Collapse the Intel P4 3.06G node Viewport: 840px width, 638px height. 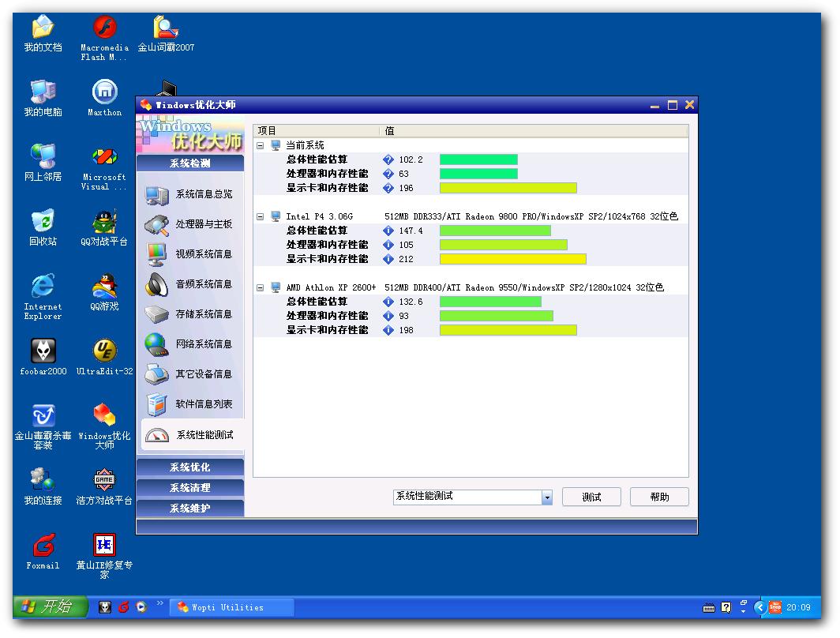point(261,217)
